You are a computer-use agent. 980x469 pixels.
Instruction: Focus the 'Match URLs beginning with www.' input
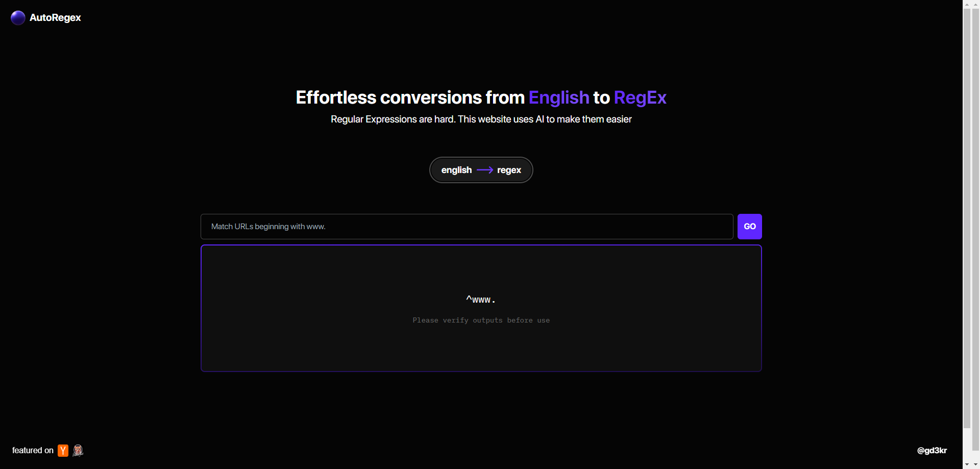click(467, 227)
